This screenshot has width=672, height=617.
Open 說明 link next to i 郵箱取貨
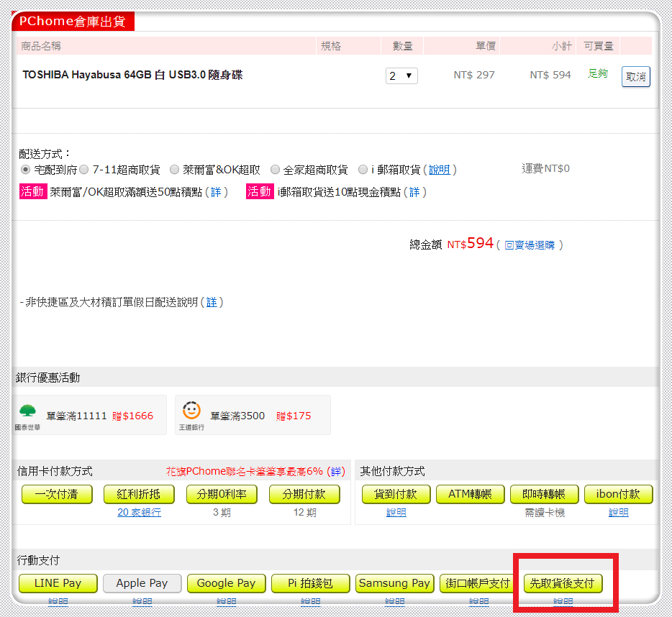point(440,170)
